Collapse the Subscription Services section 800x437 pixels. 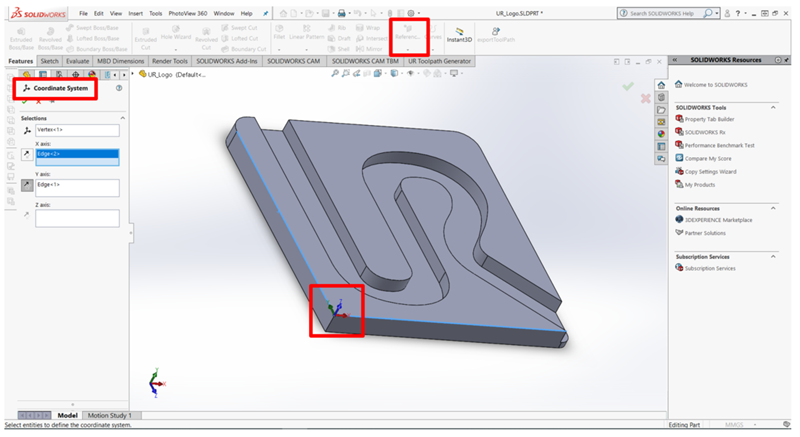[x=773, y=256]
